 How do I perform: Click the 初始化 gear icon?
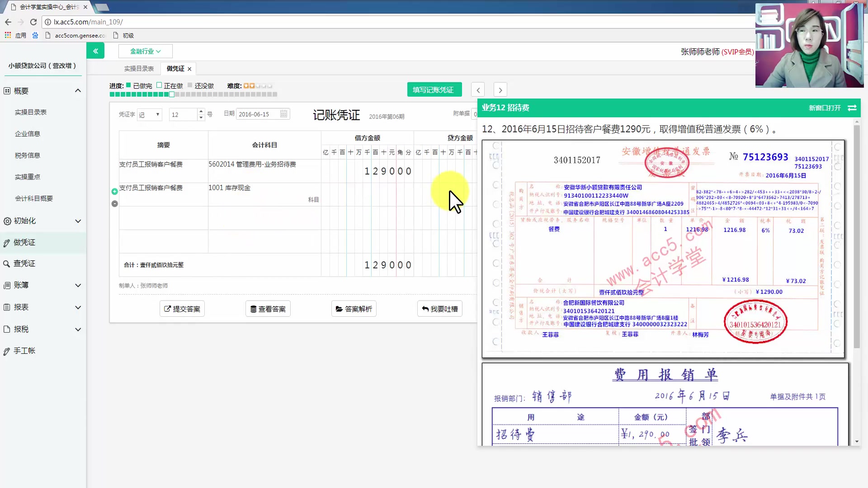coord(6,221)
